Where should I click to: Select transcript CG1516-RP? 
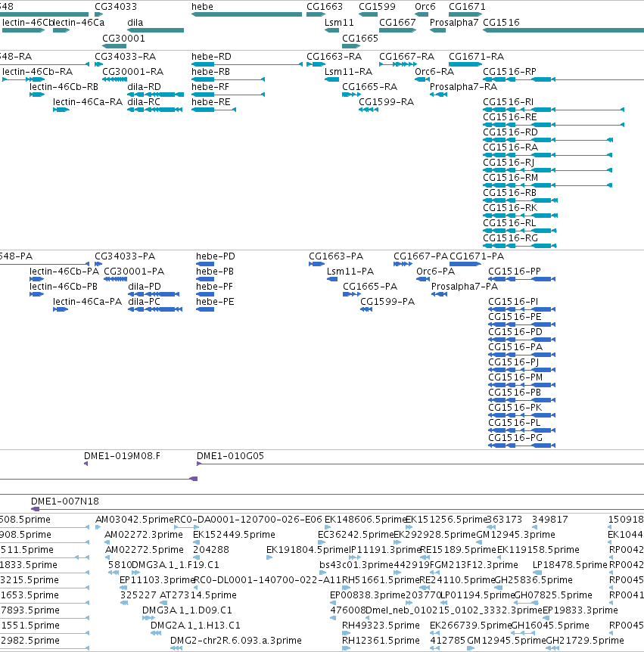coord(509,72)
